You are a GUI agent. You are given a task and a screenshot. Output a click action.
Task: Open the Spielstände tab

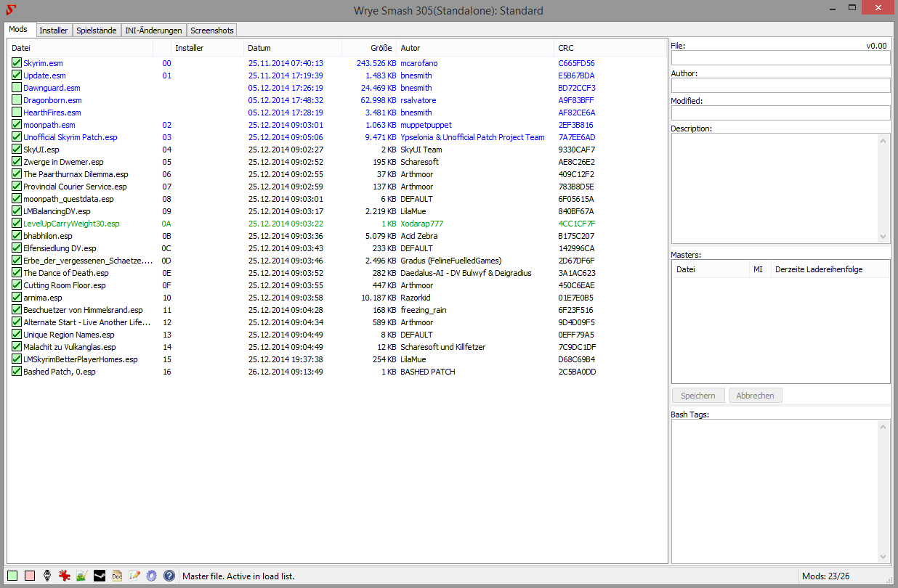97,30
